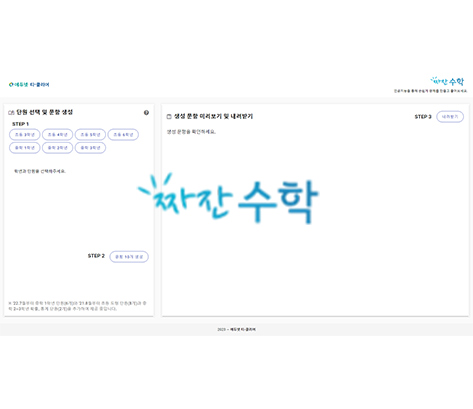Choose the 중학 1학년 grade button

25,148
